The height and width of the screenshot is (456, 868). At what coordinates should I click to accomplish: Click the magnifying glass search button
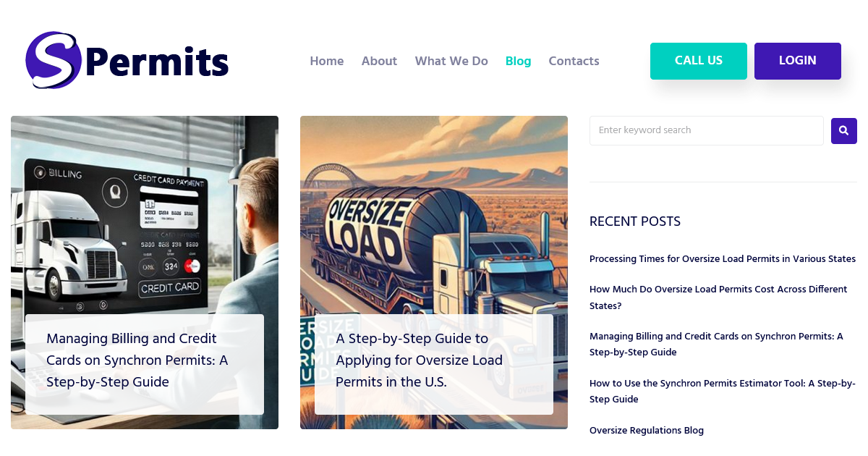click(843, 131)
